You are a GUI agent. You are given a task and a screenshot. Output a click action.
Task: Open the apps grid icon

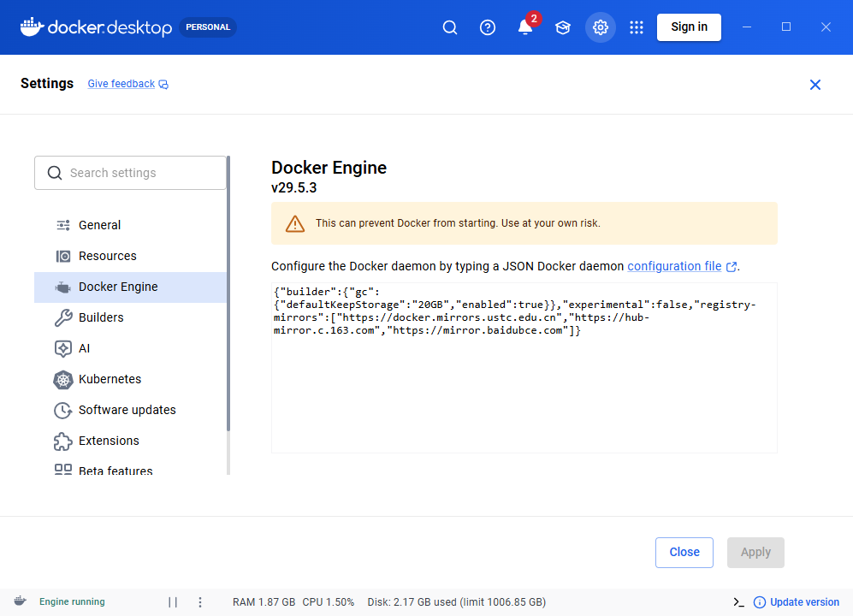click(637, 27)
